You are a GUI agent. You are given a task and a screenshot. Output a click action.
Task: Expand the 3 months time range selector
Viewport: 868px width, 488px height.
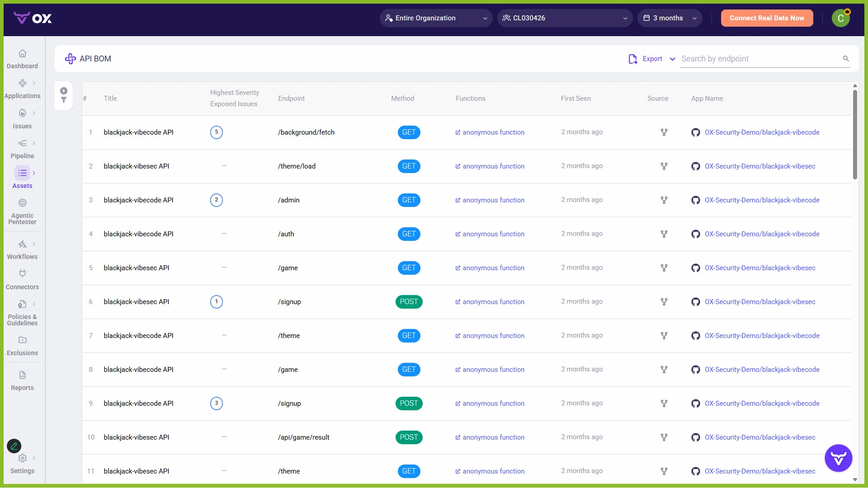click(670, 18)
